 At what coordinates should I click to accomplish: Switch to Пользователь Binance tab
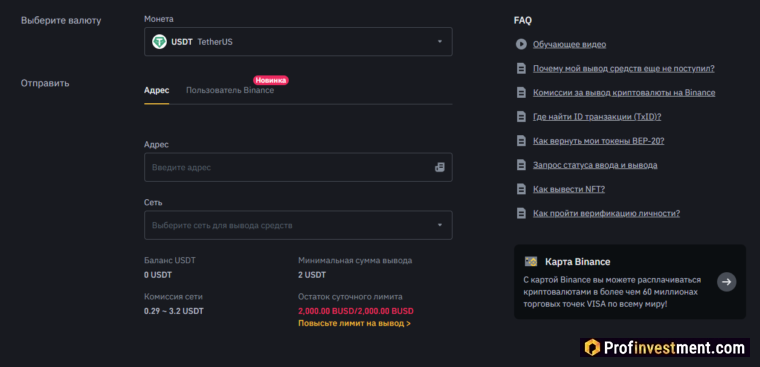tap(230, 91)
